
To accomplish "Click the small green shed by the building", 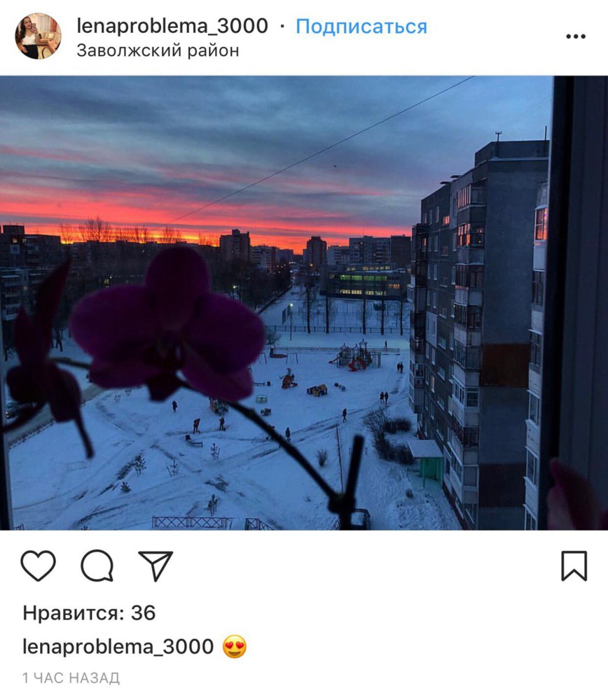I will click(426, 460).
